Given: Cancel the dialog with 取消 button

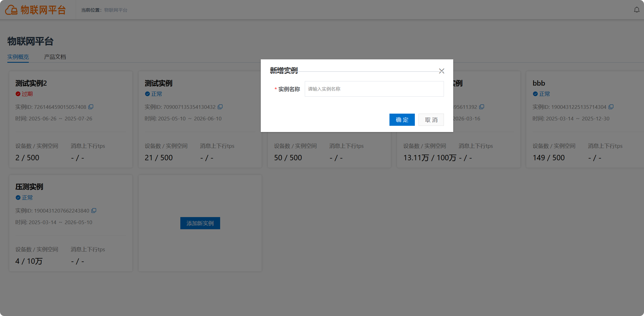Looking at the screenshot, I should coord(431,120).
